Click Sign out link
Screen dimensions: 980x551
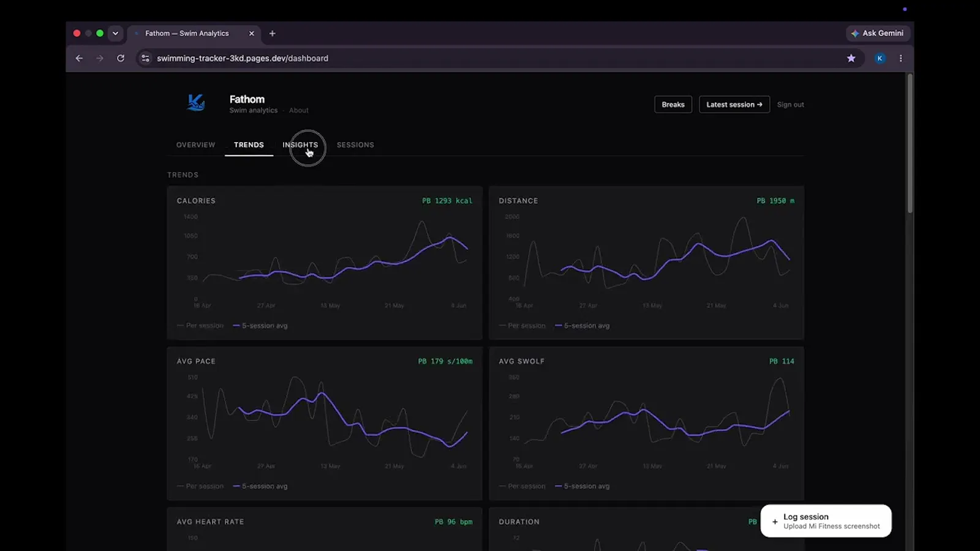pyautogui.click(x=790, y=105)
